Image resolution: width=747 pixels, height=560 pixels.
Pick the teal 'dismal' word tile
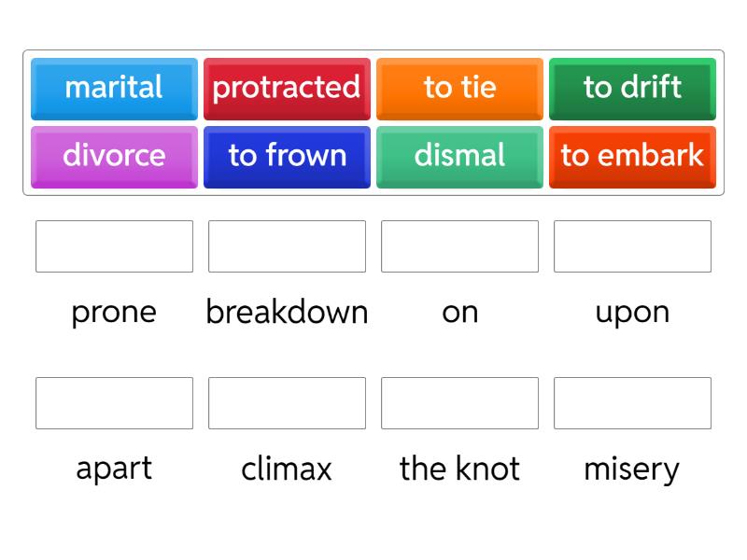point(459,156)
